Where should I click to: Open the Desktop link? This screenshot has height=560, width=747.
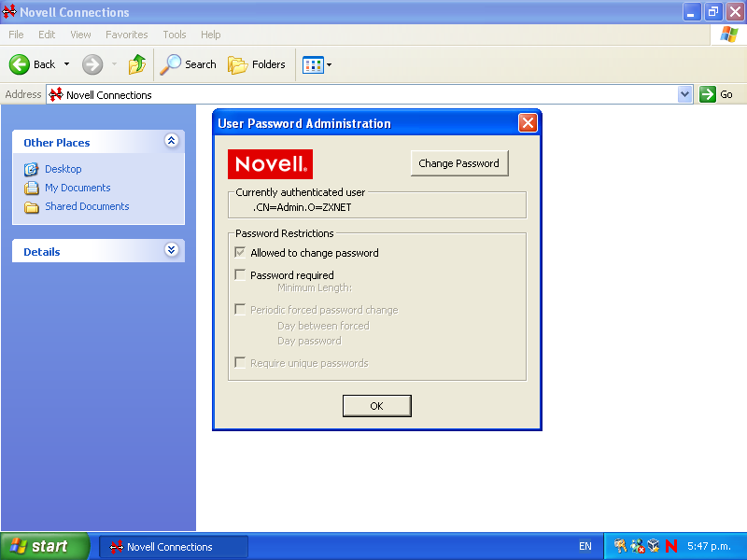point(63,169)
